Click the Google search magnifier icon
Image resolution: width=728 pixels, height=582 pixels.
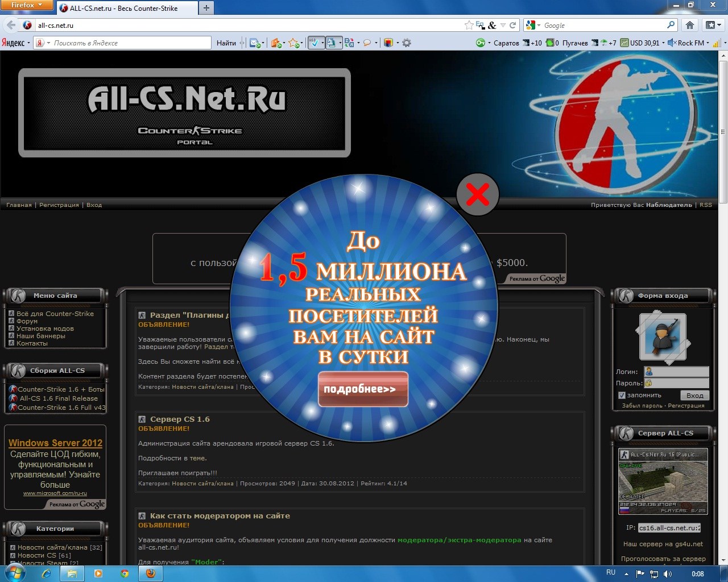pos(671,25)
